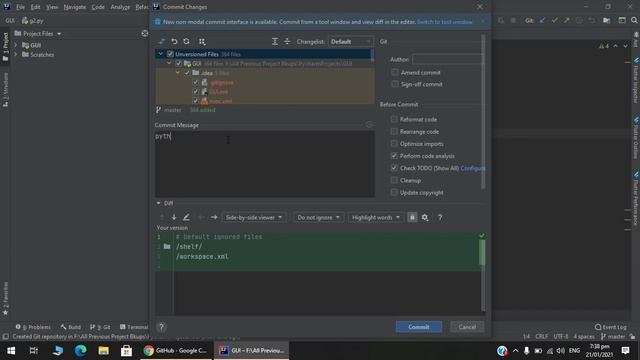Enable Update copyright checkbox
Image resolution: width=640 pixels, height=360 pixels.
394,192
